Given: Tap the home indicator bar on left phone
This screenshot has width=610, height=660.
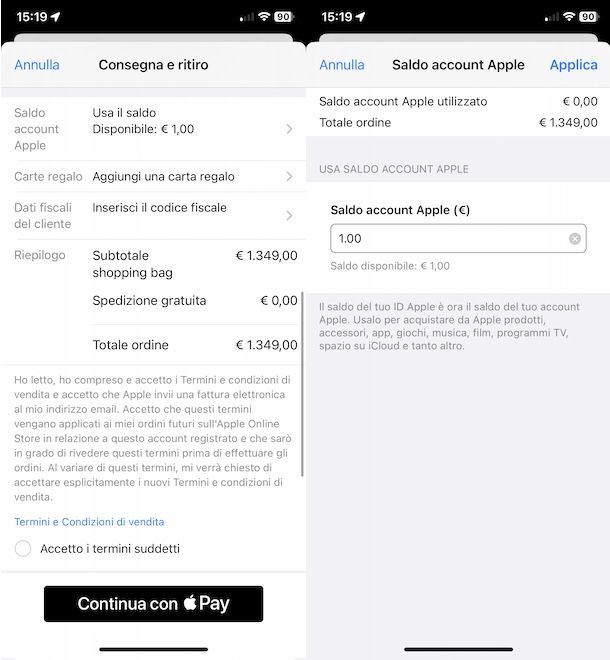Looking at the screenshot, I should tap(154, 649).
